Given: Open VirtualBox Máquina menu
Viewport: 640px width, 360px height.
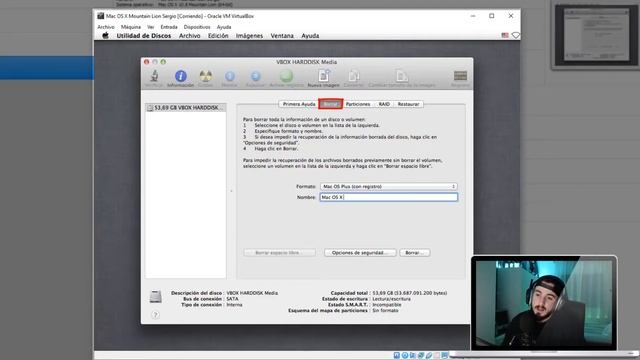Looking at the screenshot, I should [x=131, y=27].
